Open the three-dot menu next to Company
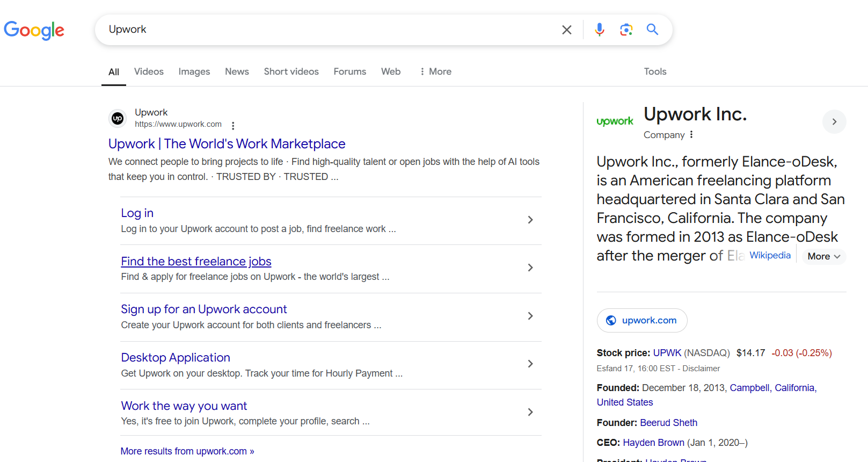 pyautogui.click(x=691, y=135)
